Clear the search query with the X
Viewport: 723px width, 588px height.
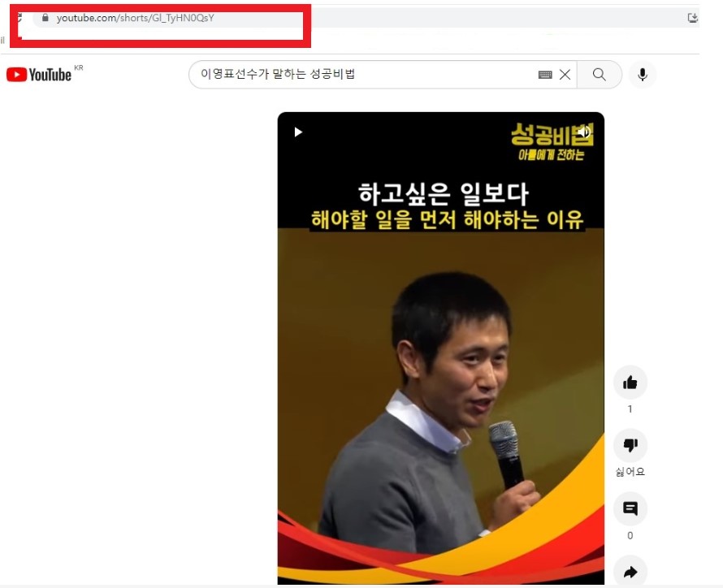(x=565, y=75)
